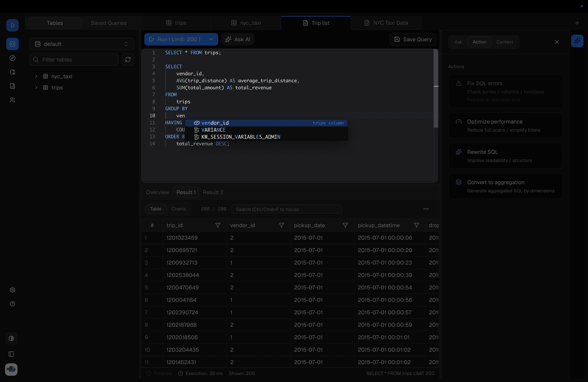
Task: Click the trips table icon in tree
Action: pos(45,88)
